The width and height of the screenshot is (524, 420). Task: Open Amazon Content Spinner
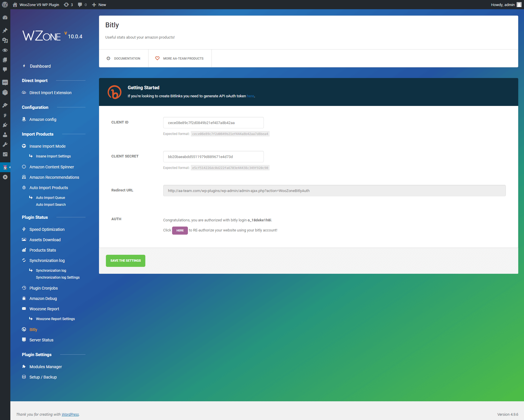[x=52, y=167]
